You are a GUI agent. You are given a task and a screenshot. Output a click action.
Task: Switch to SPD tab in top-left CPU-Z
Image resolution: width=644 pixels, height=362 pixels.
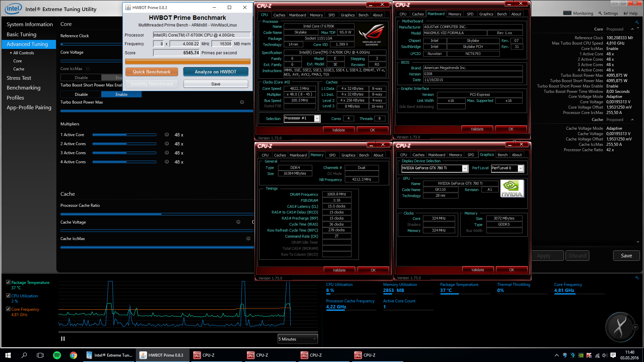pyautogui.click(x=331, y=15)
